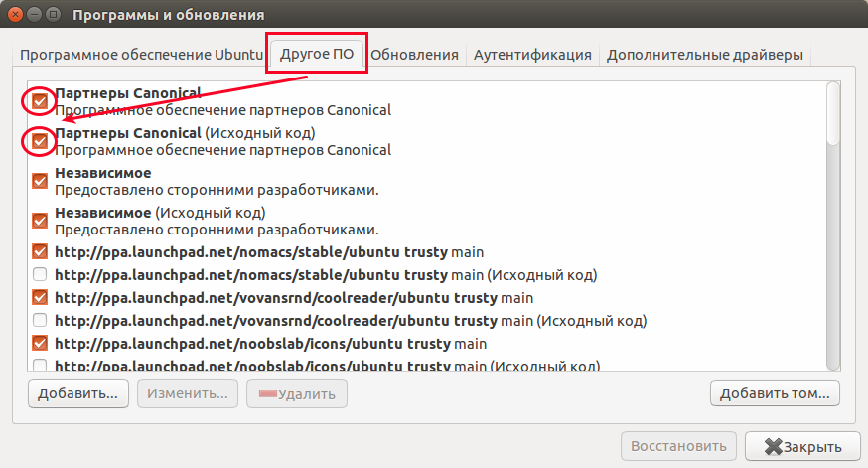Click the Добавить том... button

click(x=775, y=392)
